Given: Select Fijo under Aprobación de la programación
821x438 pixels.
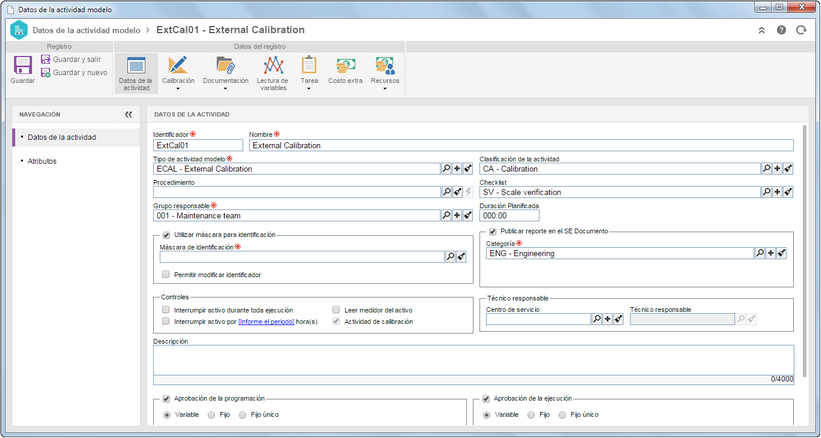Looking at the screenshot, I should (x=211, y=415).
